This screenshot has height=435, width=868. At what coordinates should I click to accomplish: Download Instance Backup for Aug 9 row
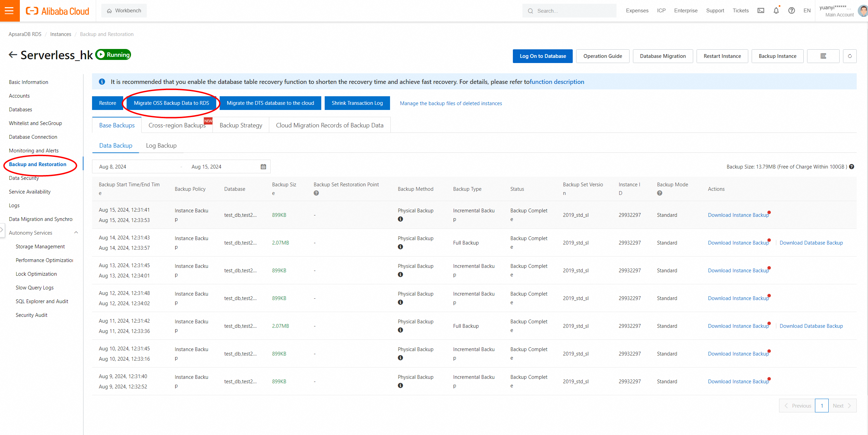(x=738, y=382)
